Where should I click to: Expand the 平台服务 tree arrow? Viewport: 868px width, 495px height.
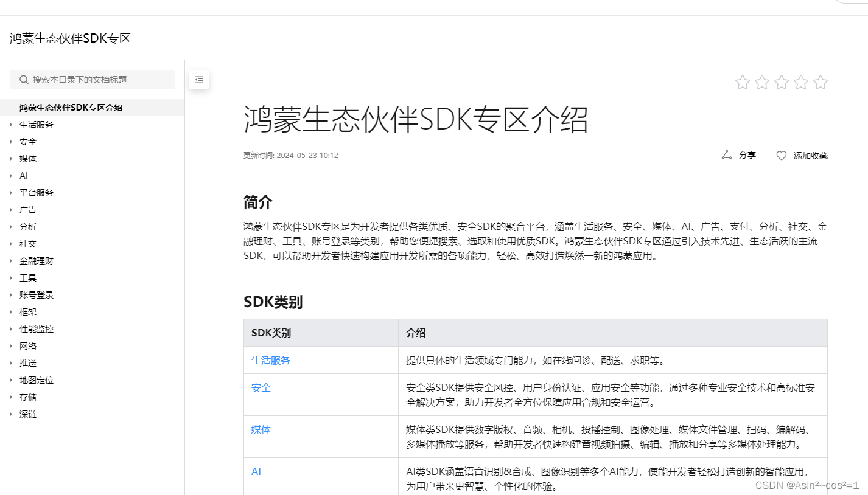[11, 193]
